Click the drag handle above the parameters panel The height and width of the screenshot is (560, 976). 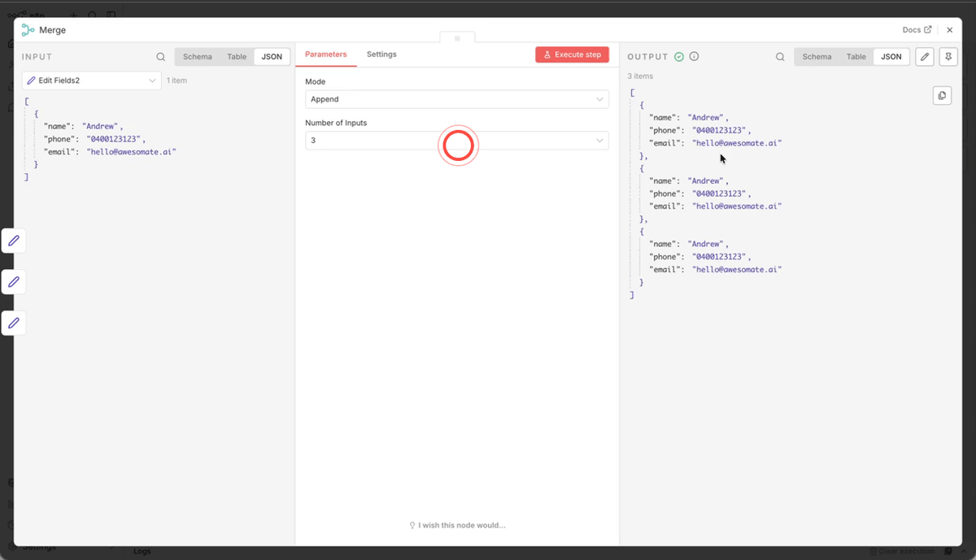pyautogui.click(x=457, y=37)
